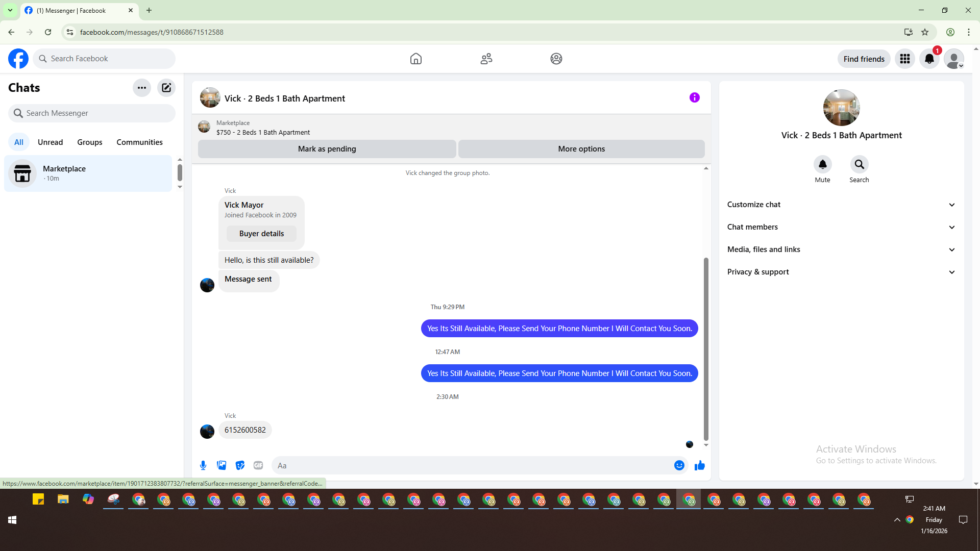The width and height of the screenshot is (980, 551).
Task: Open the GIF picker icon
Action: 258,465
